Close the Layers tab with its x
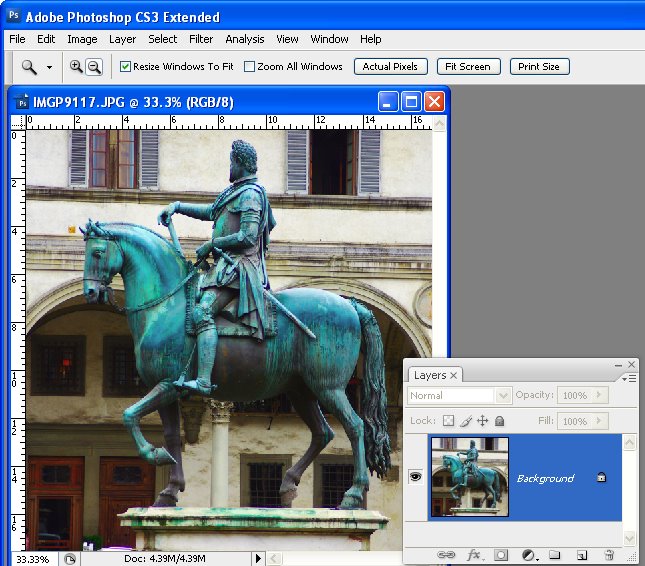This screenshot has height=566, width=645. [453, 376]
